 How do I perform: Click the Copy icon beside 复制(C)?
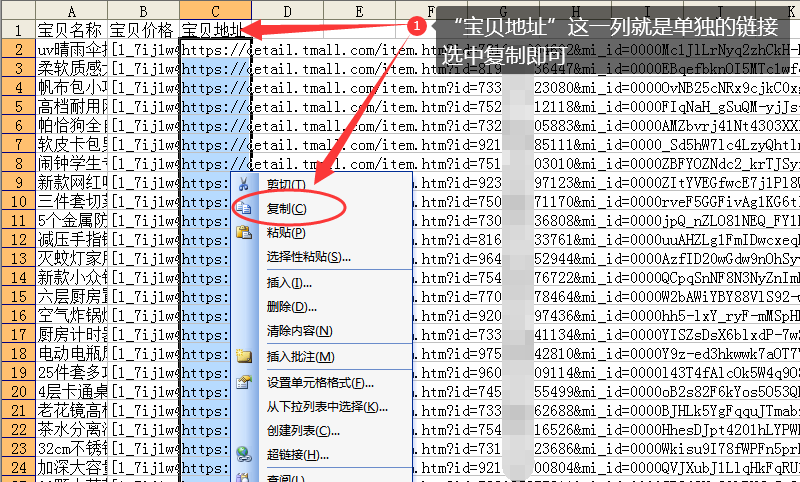click(244, 208)
